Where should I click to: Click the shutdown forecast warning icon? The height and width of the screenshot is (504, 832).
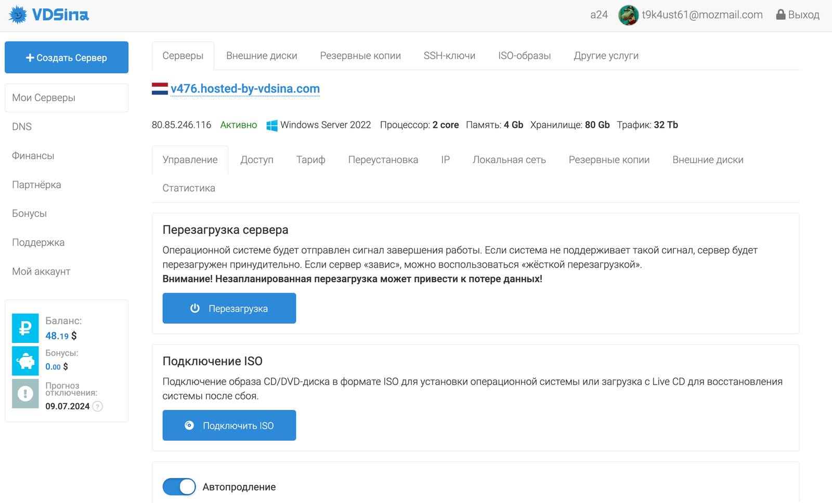point(25,393)
